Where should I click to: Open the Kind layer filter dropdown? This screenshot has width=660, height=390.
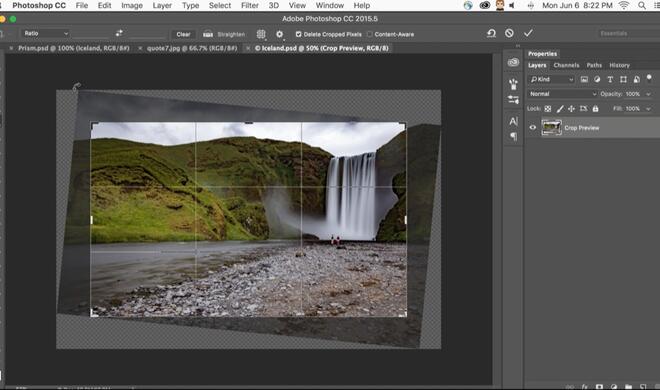point(551,79)
